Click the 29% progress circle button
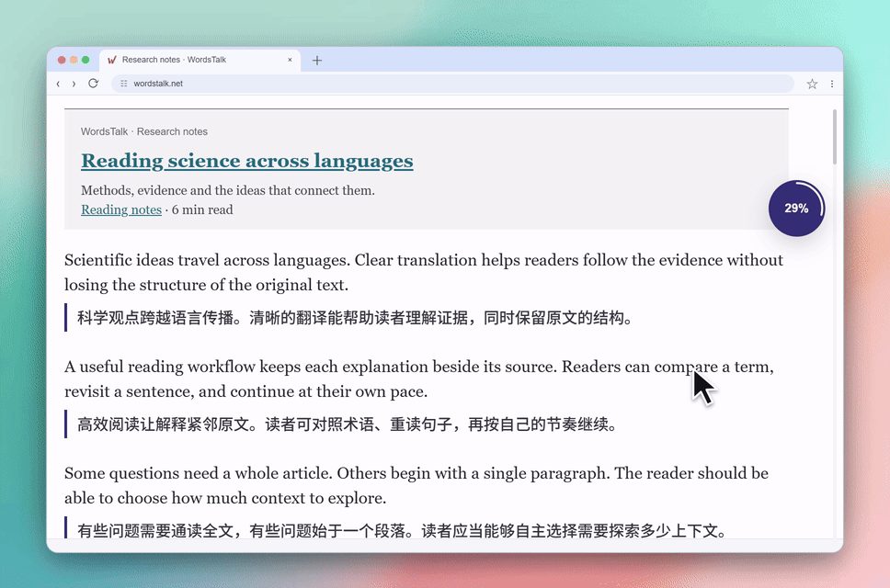Image resolution: width=890 pixels, height=588 pixels. (x=796, y=208)
